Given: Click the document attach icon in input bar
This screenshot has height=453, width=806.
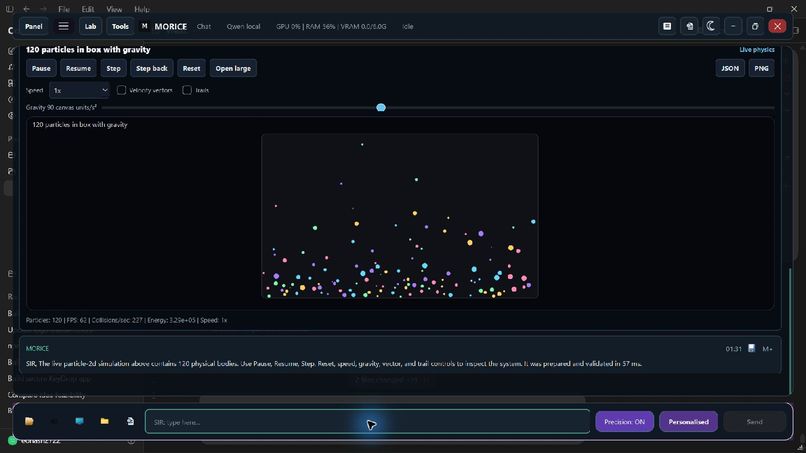Looking at the screenshot, I should coord(130,421).
